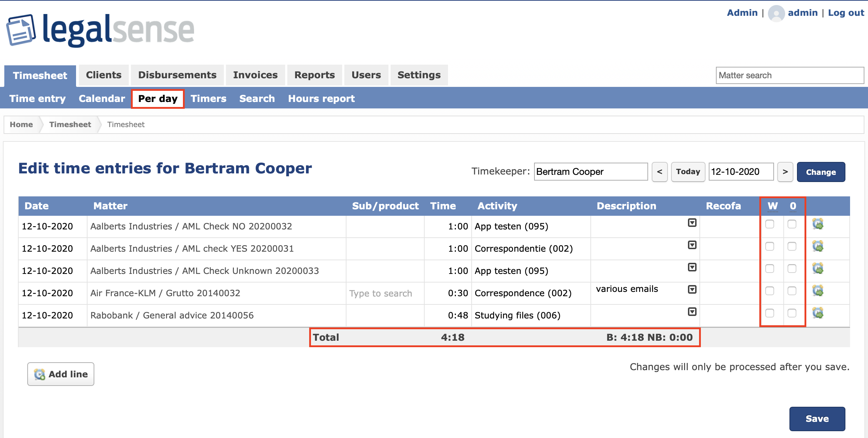Click the legalsense logo
This screenshot has height=438, width=868.
coord(100,30)
